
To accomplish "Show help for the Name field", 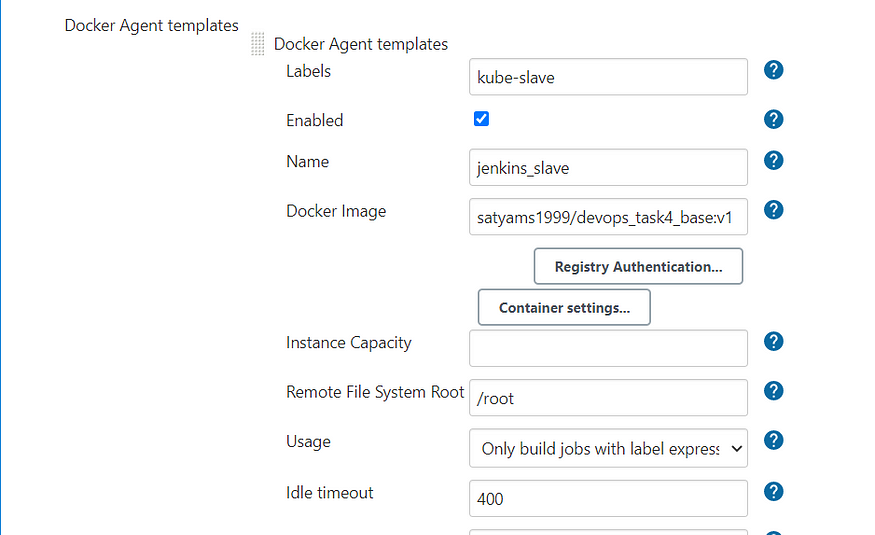I will coord(773,161).
